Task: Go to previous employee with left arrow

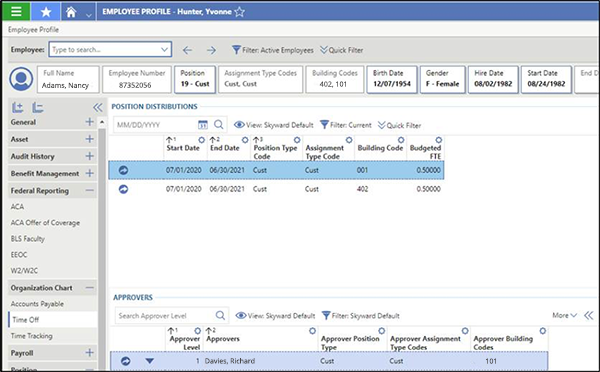Action: [x=187, y=50]
